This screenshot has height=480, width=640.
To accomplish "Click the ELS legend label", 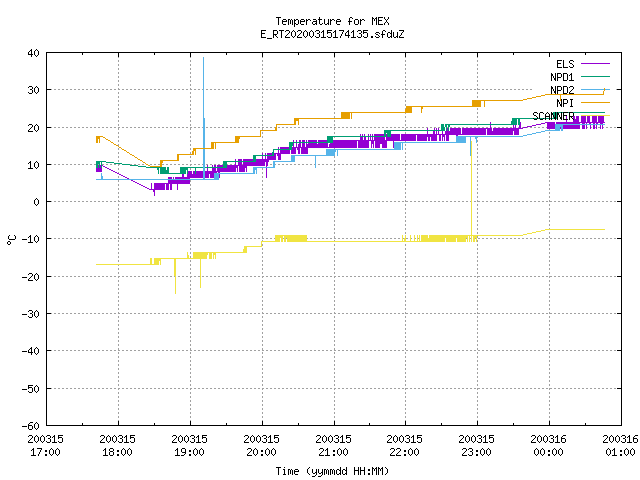I will coord(565,64).
